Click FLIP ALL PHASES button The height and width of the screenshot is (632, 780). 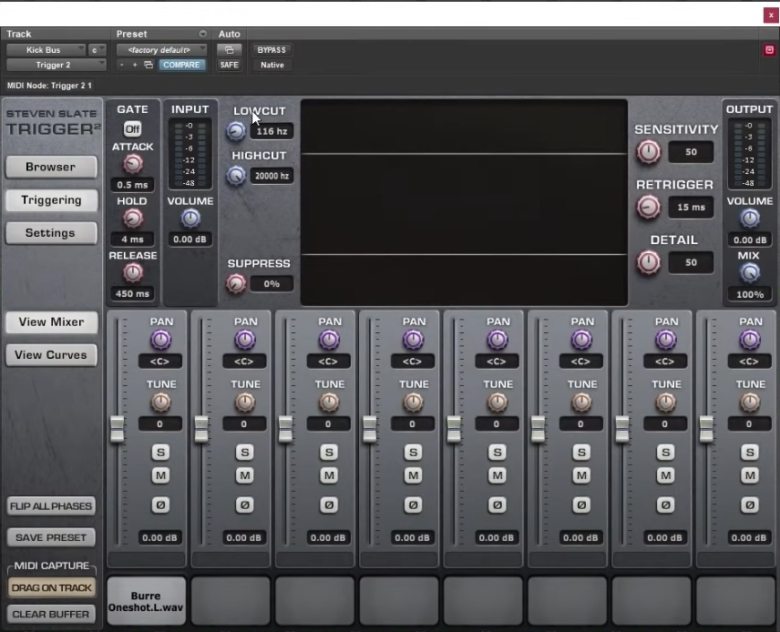51,506
